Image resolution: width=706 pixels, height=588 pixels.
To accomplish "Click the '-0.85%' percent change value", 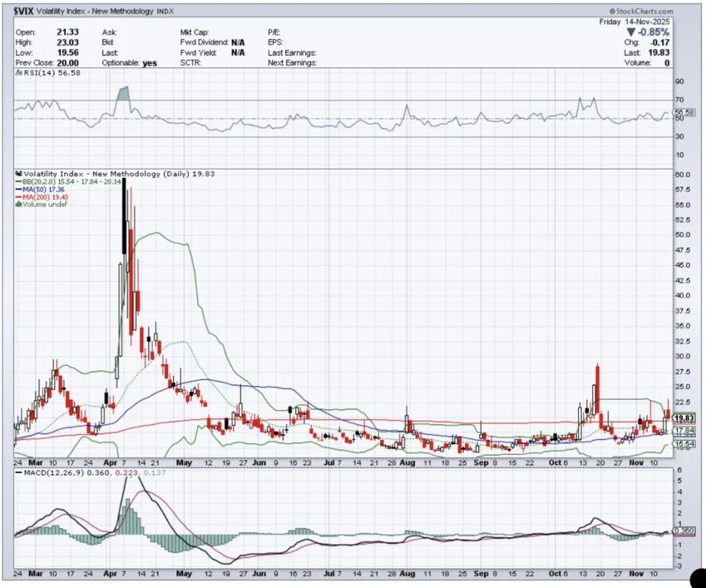I will pos(653,33).
